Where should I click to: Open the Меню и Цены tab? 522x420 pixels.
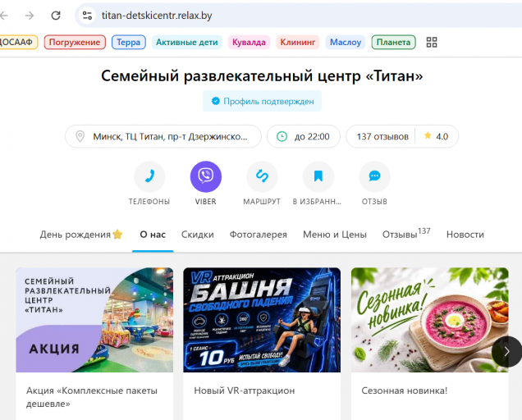(335, 235)
